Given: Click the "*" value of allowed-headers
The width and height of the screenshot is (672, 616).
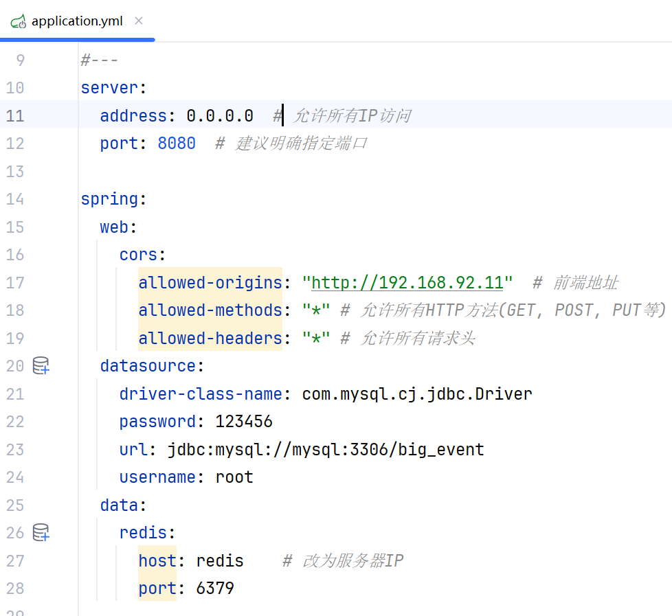Looking at the screenshot, I should tap(316, 339).
